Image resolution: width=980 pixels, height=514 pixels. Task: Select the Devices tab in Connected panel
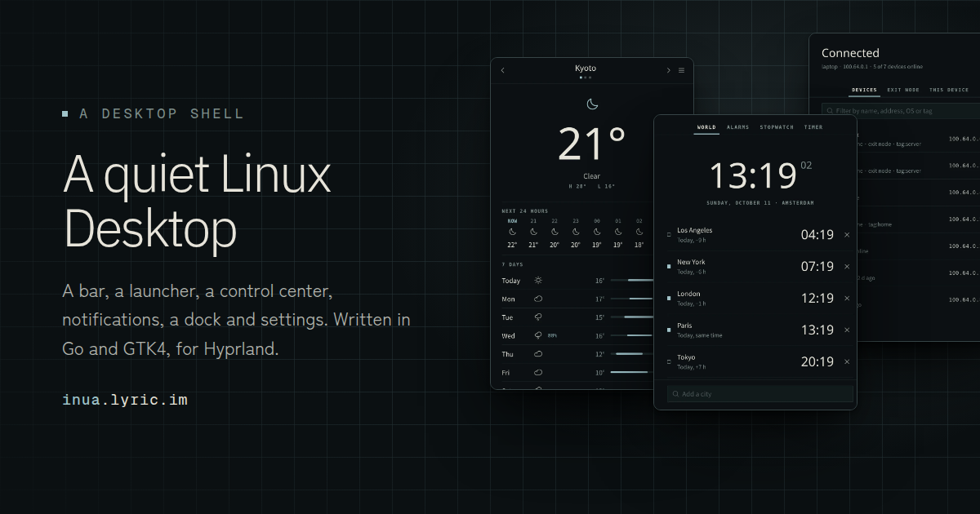pyautogui.click(x=864, y=91)
